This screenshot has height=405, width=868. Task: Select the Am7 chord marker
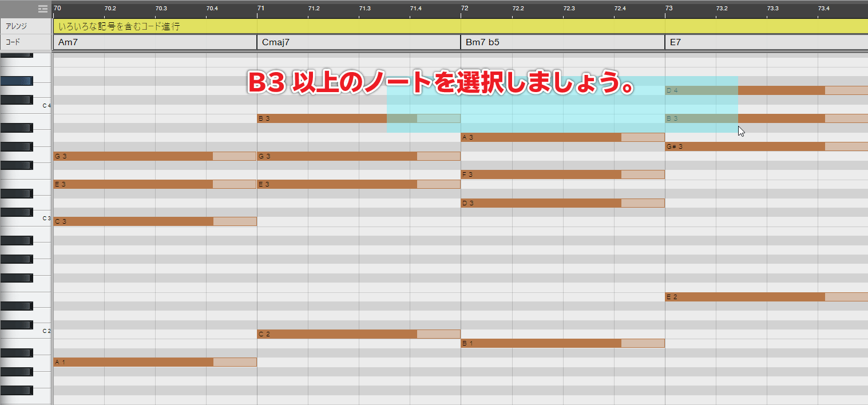154,42
